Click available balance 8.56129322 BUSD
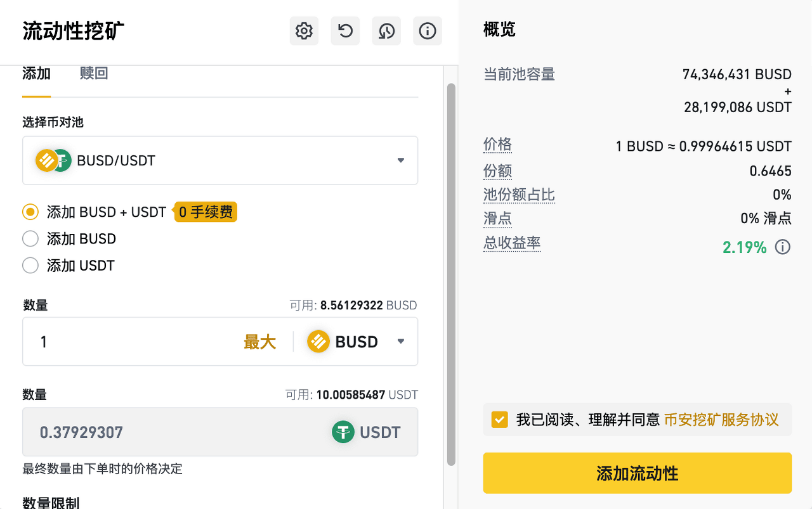Screen dimensions: 812x509 click(x=369, y=306)
